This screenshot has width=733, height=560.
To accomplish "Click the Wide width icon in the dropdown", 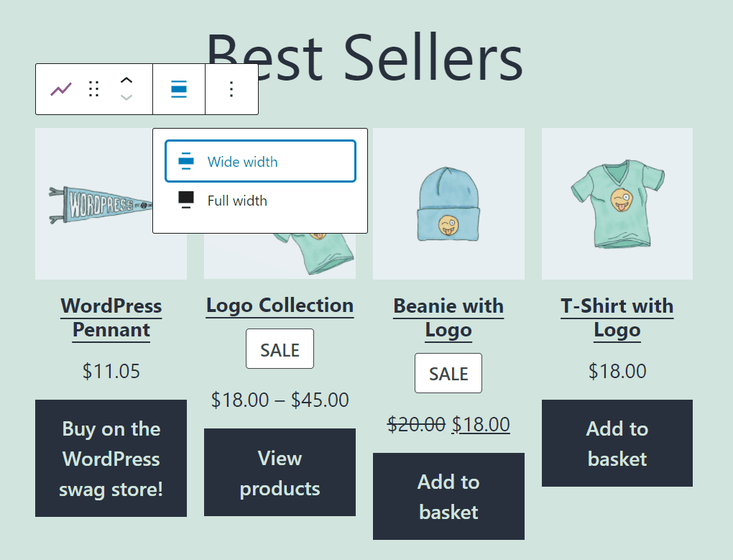I will pos(185,160).
